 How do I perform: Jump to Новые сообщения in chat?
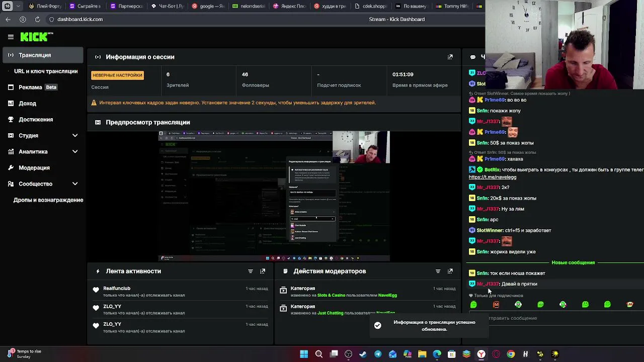[x=573, y=262]
